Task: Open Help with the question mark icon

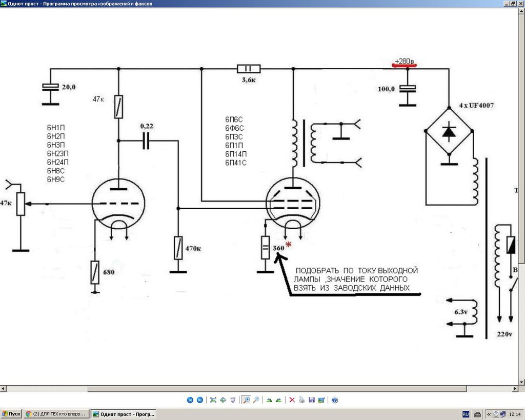Action: 334,400
